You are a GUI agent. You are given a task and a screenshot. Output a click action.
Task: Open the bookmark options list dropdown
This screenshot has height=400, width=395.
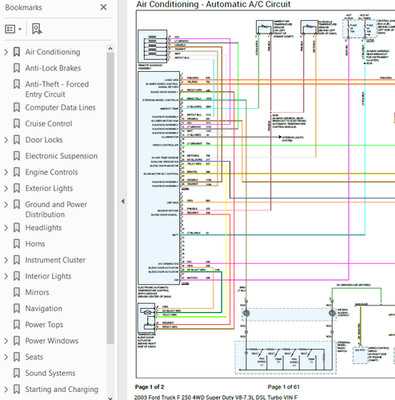pos(13,29)
